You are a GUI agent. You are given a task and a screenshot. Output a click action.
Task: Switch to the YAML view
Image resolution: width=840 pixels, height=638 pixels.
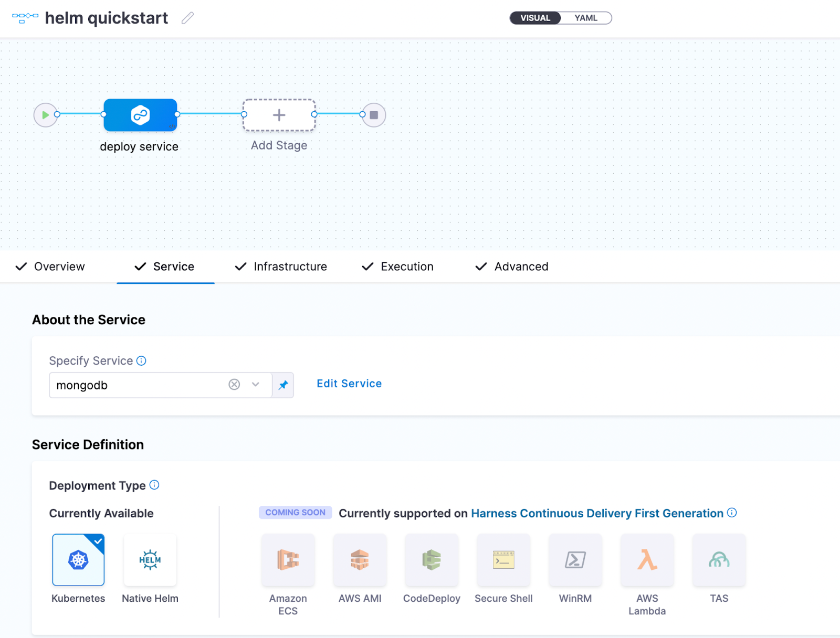(x=585, y=18)
